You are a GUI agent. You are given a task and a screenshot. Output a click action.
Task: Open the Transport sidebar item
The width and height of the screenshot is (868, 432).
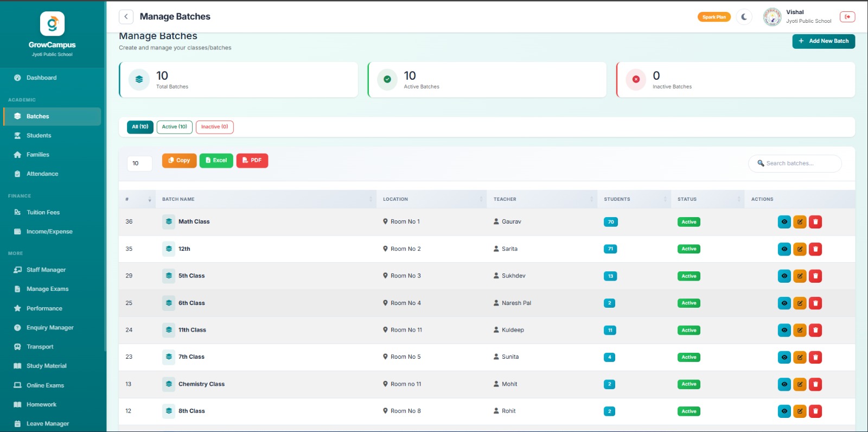click(40, 347)
